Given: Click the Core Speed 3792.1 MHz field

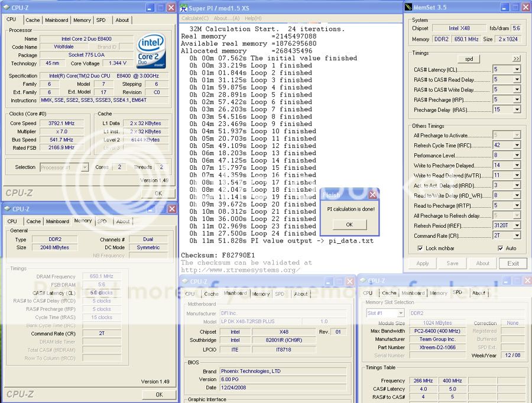Looking at the screenshot, I should coord(61,123).
